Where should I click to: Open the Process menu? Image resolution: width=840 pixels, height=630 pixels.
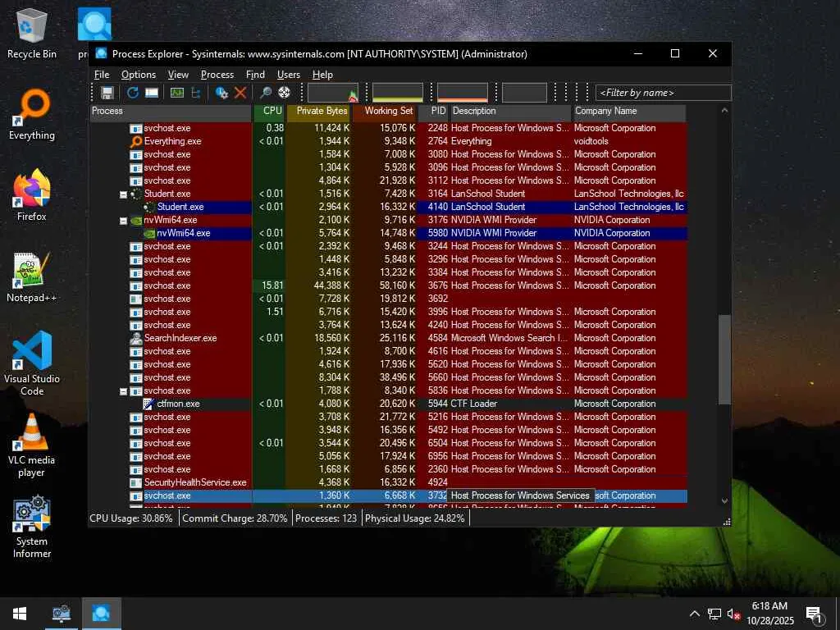click(x=217, y=75)
